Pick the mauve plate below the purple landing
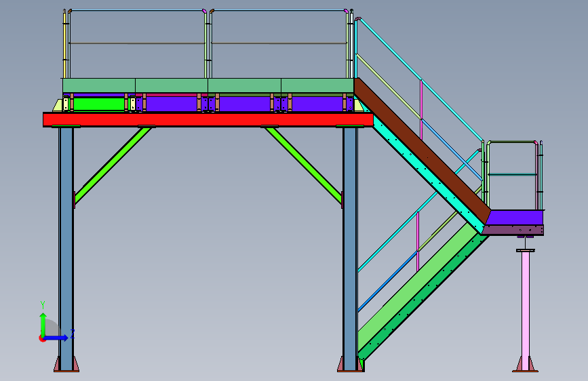 (x=513, y=230)
